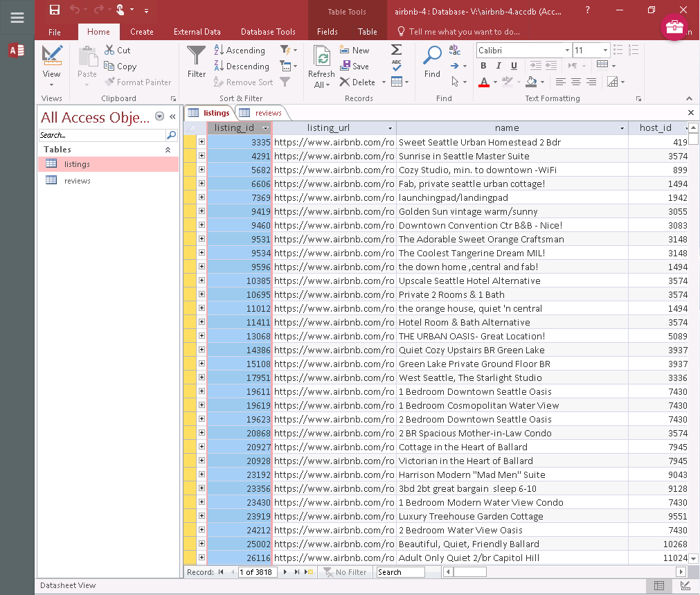Click the Copy button

click(120, 66)
